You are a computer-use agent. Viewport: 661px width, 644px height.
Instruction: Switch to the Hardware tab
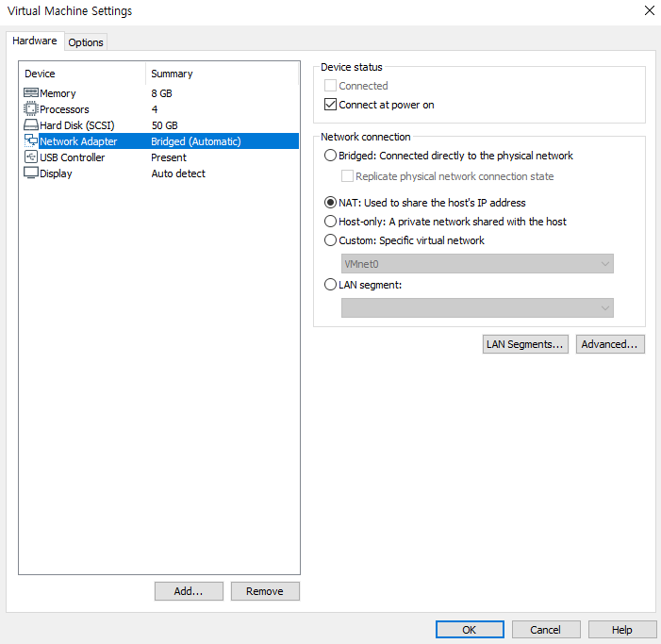(35, 41)
